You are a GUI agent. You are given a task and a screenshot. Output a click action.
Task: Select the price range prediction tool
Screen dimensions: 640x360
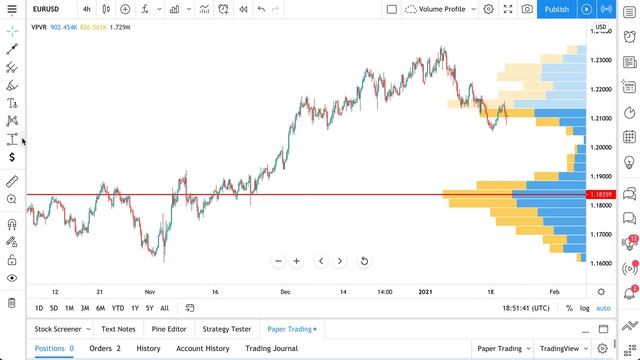(x=12, y=139)
